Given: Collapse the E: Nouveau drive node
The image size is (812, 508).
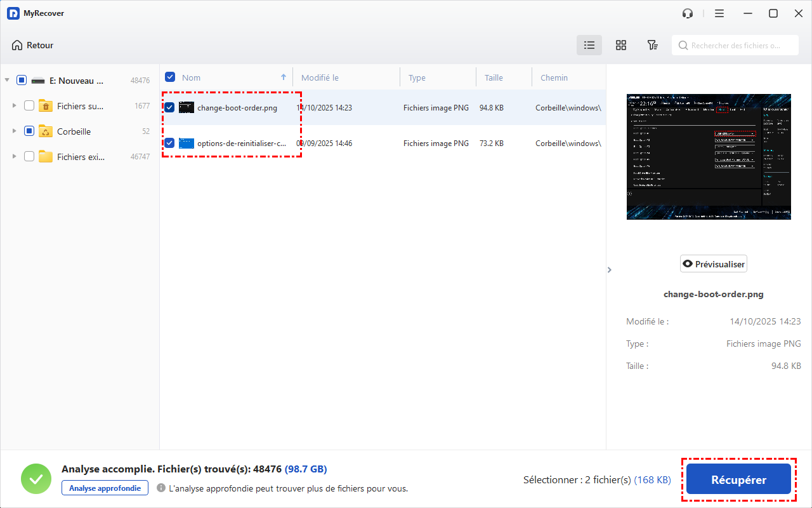Looking at the screenshot, I should pos(7,81).
